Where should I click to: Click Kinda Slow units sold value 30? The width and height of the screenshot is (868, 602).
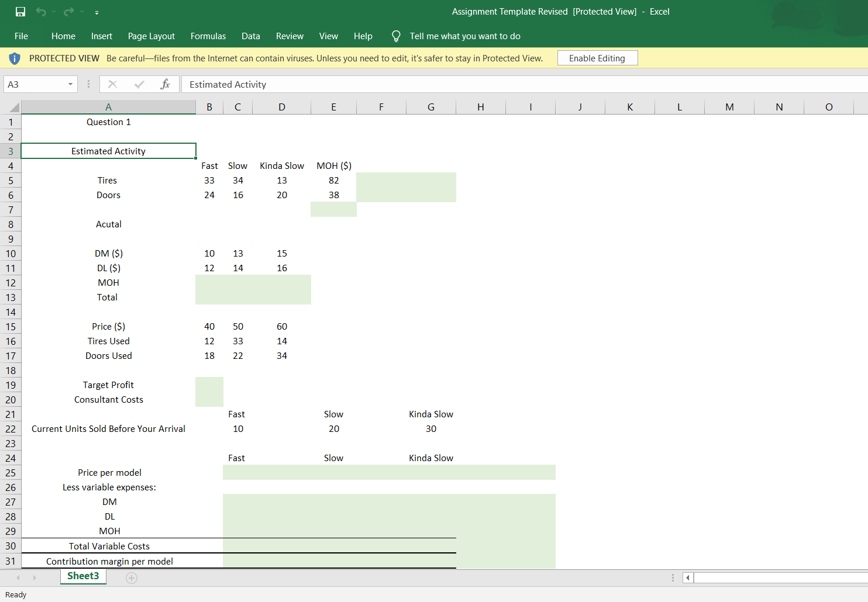[x=431, y=429]
